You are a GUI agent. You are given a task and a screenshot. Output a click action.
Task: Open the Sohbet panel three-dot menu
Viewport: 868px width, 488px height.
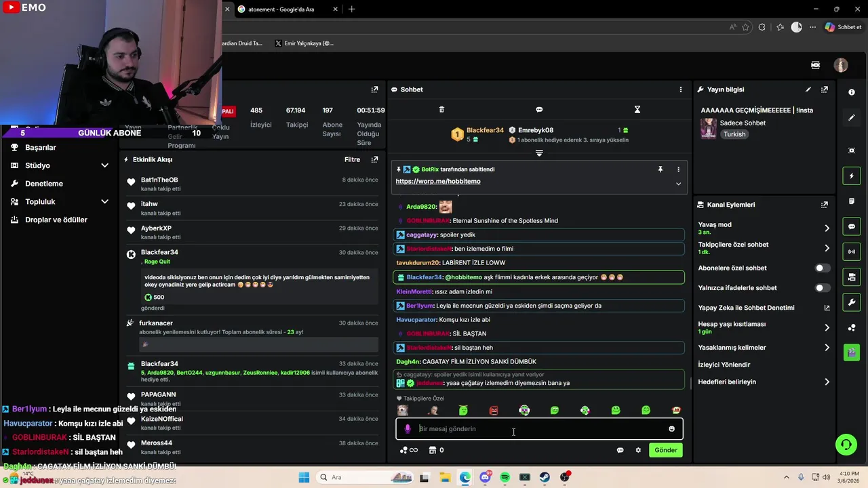[681, 89]
